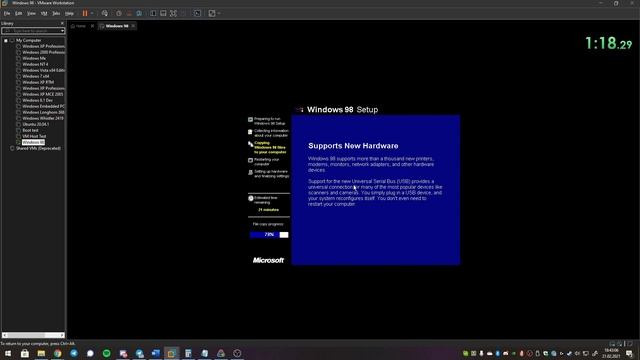The width and height of the screenshot is (640, 360).
Task: Open Telegram from the taskbar
Action: point(74,353)
